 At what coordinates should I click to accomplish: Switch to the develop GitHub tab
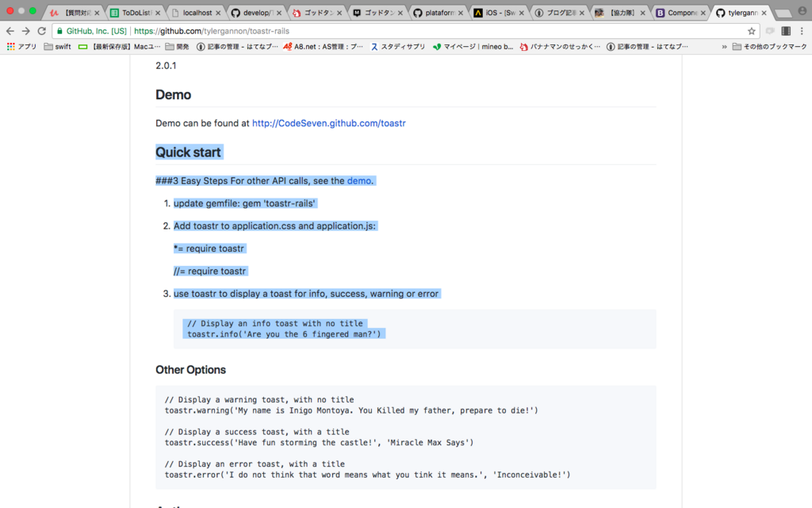tap(257, 13)
